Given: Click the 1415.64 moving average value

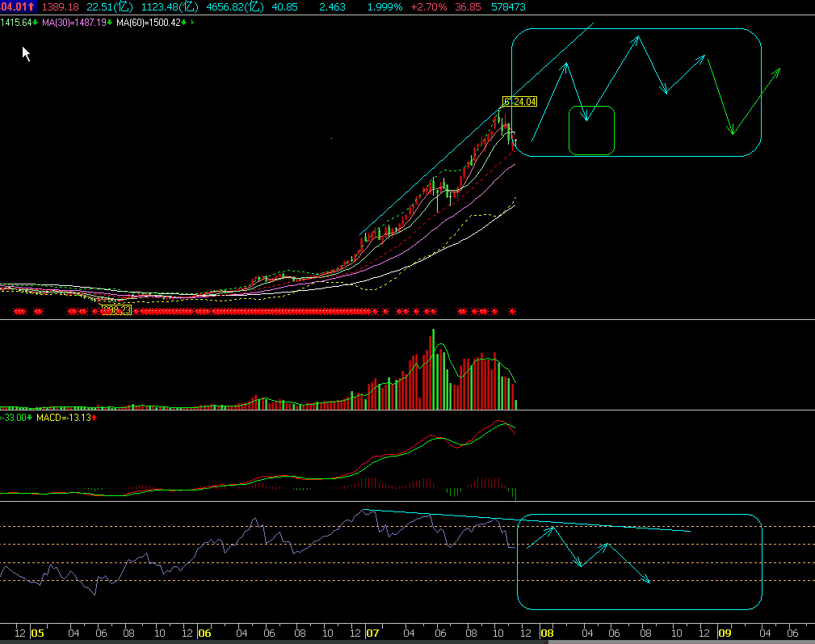Looking at the screenshot, I should (16, 23).
